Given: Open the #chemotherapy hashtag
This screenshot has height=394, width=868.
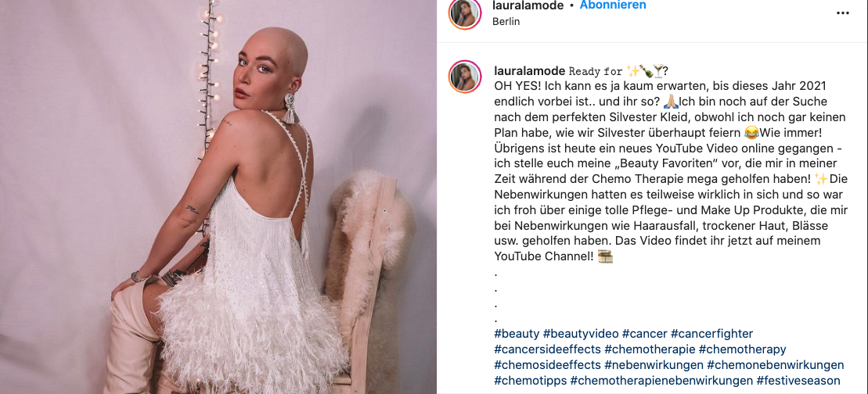Looking at the screenshot, I should pos(742,349).
